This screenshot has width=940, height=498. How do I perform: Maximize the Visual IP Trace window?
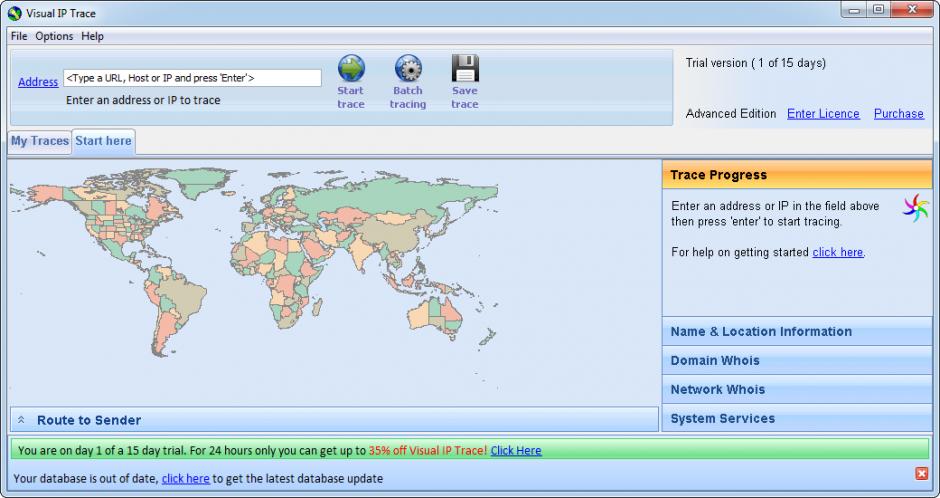(x=879, y=10)
